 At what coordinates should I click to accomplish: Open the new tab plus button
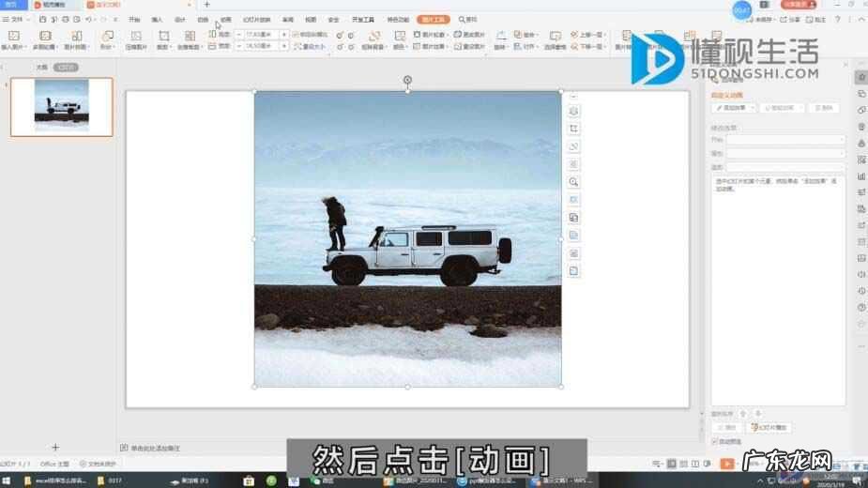(207, 5)
